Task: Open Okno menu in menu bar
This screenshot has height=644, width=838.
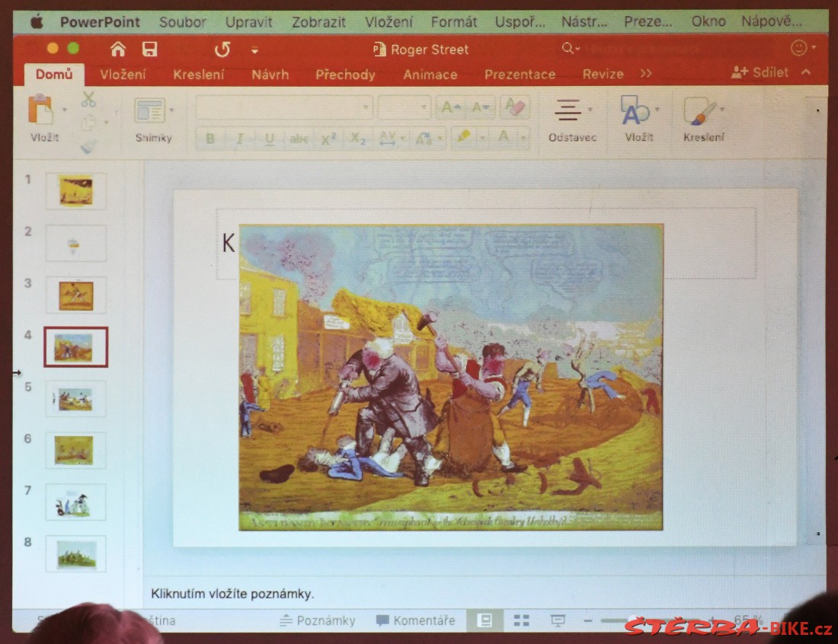Action: tap(708, 21)
